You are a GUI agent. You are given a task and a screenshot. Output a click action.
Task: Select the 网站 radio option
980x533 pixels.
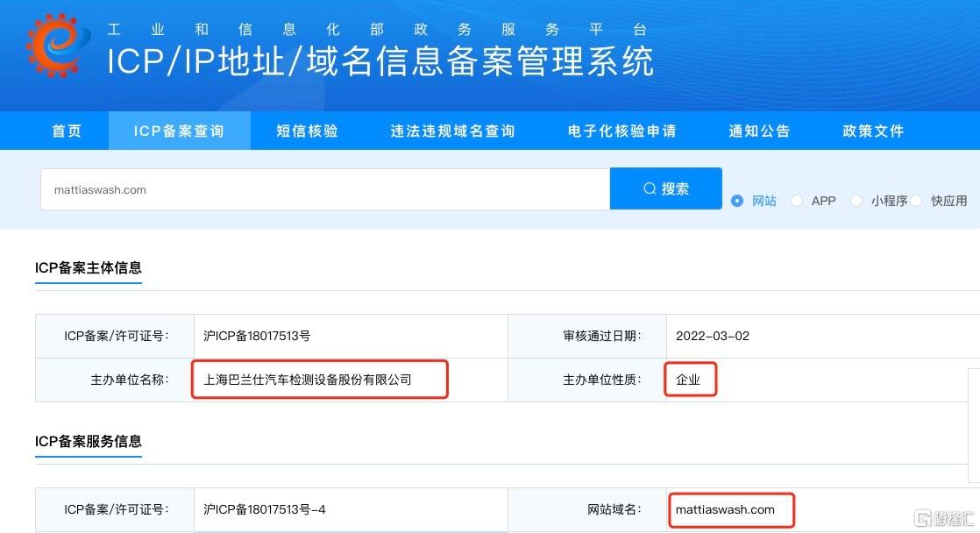737,201
